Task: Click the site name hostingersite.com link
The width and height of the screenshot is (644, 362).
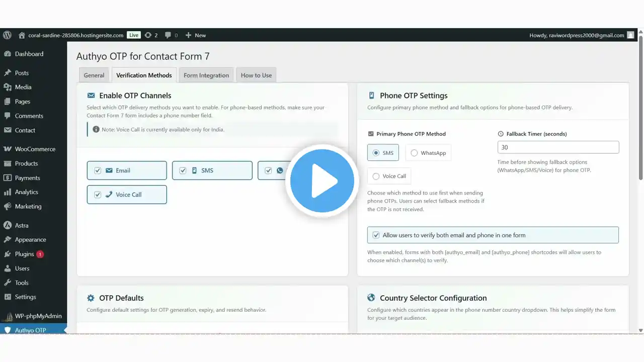Action: click(x=75, y=35)
